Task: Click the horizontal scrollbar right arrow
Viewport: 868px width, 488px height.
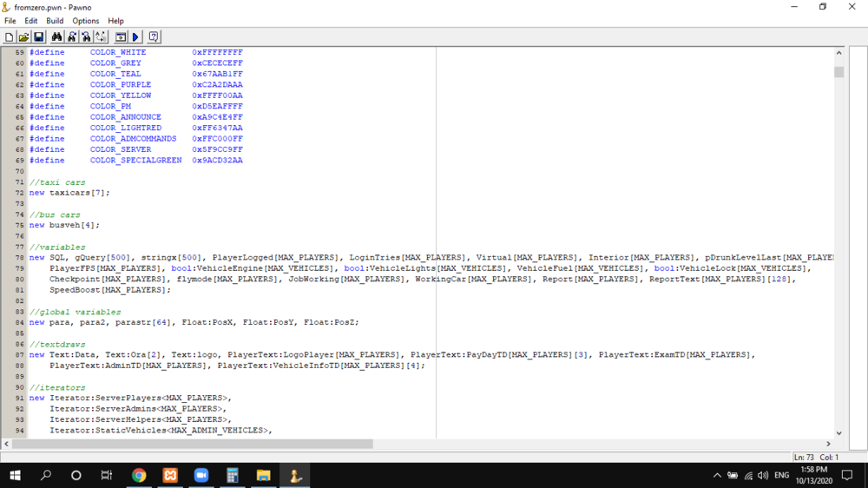Action: tap(828, 444)
